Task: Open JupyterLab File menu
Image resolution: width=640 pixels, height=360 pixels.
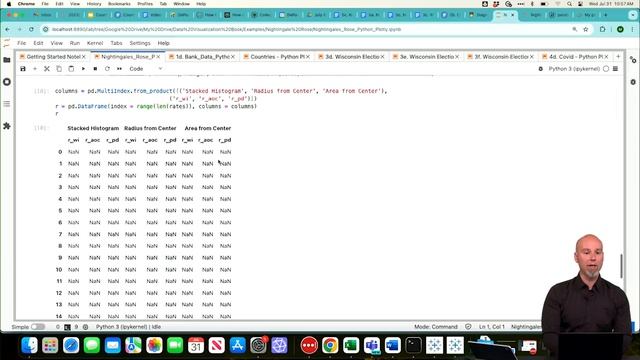Action: click(22, 43)
